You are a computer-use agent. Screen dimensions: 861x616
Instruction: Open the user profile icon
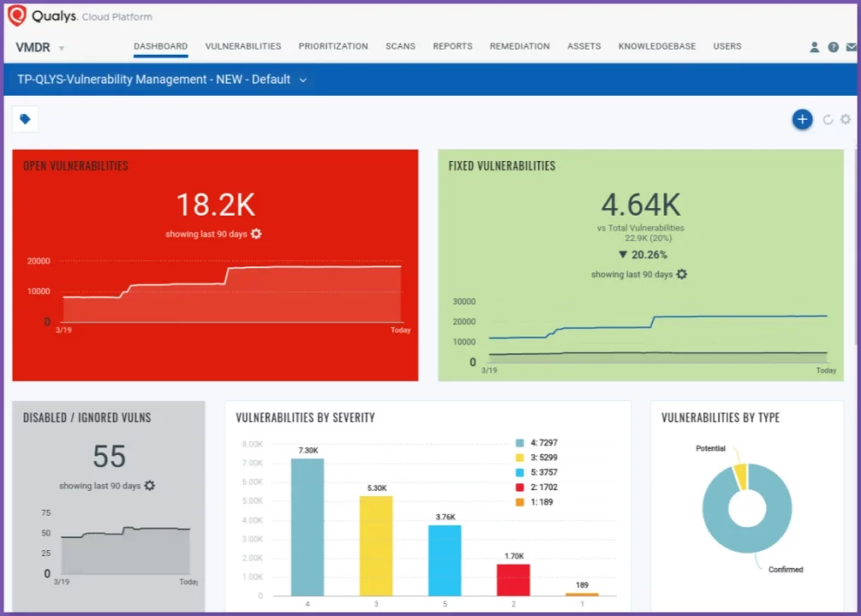pyautogui.click(x=813, y=47)
